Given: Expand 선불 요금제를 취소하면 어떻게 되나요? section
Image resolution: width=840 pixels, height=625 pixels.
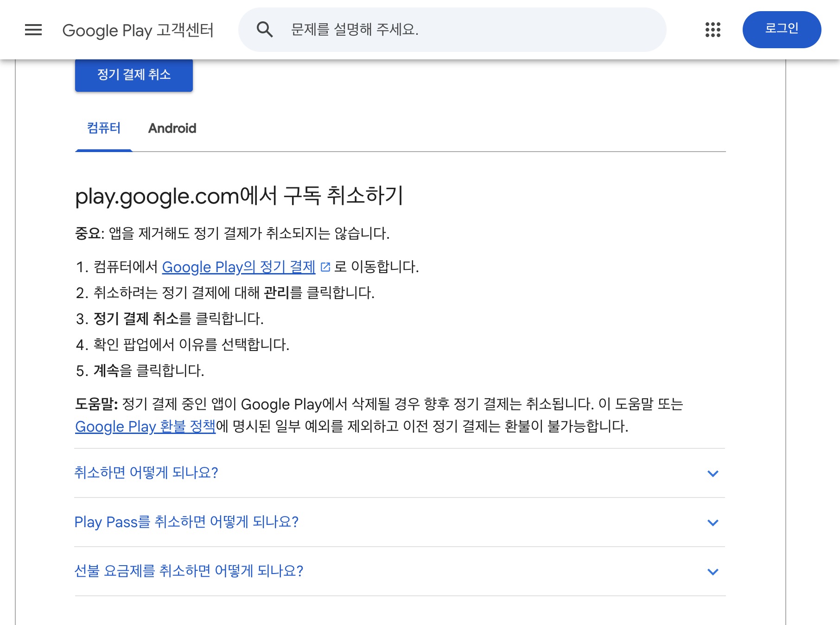Looking at the screenshot, I should click(400, 571).
